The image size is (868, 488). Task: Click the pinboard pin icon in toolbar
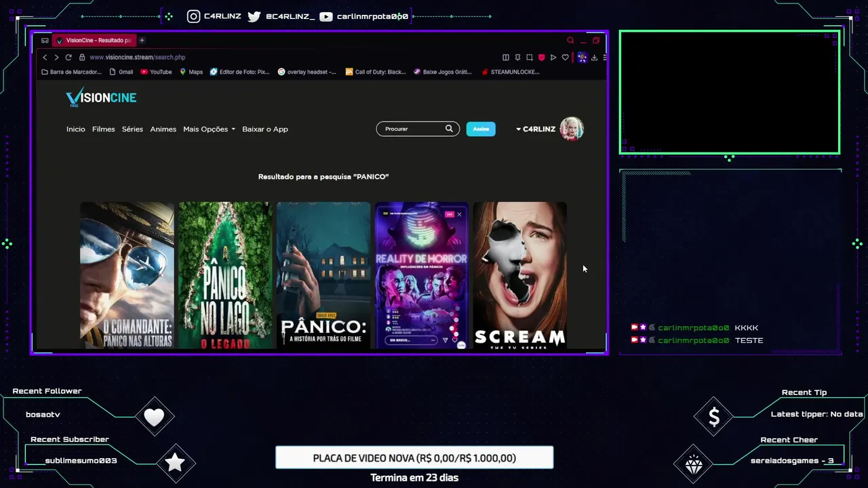tap(517, 58)
